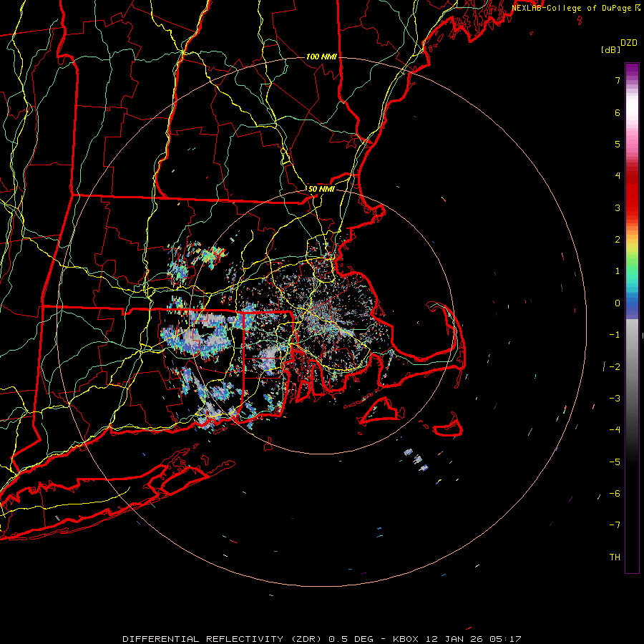This screenshot has width=644, height=644.
Task: Click the 7 value on the color scale
Action: coord(618,80)
